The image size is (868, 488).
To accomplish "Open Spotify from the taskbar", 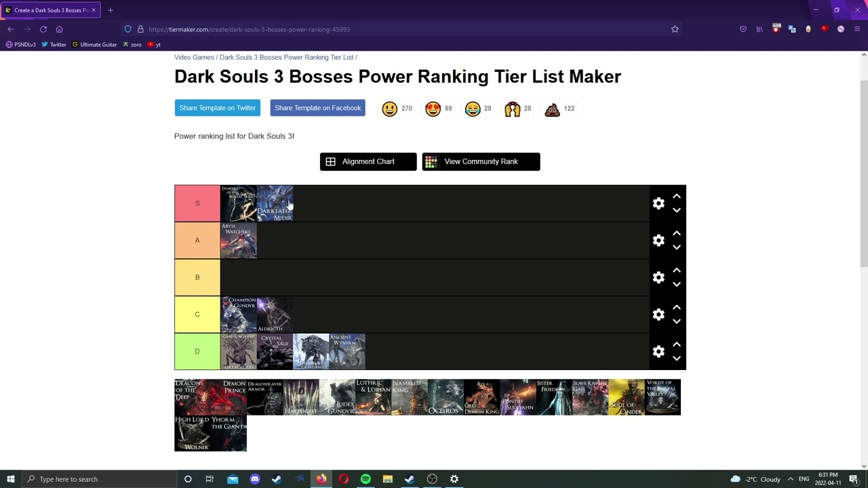I will [366, 479].
